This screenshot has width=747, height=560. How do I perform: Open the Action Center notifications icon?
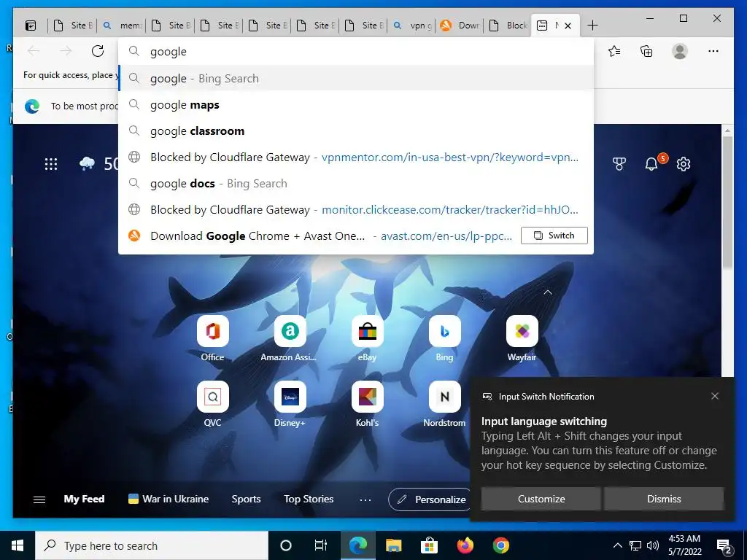pos(724,547)
